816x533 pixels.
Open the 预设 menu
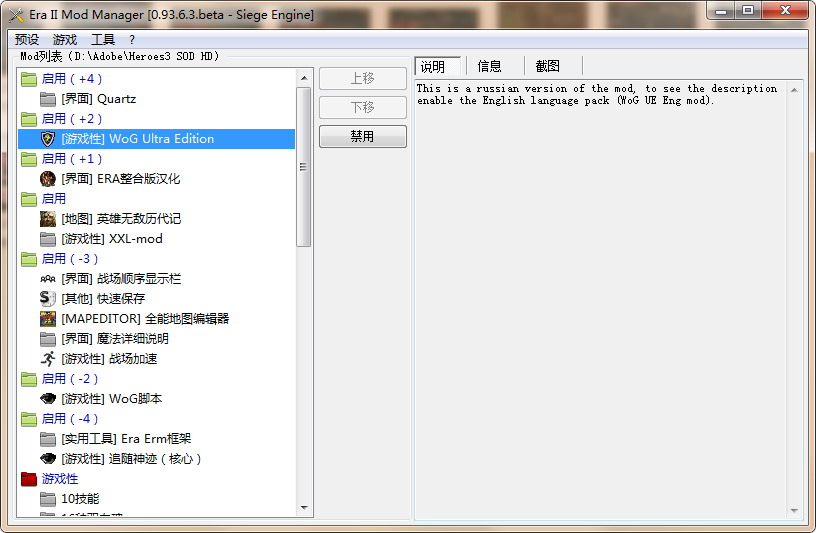point(27,40)
